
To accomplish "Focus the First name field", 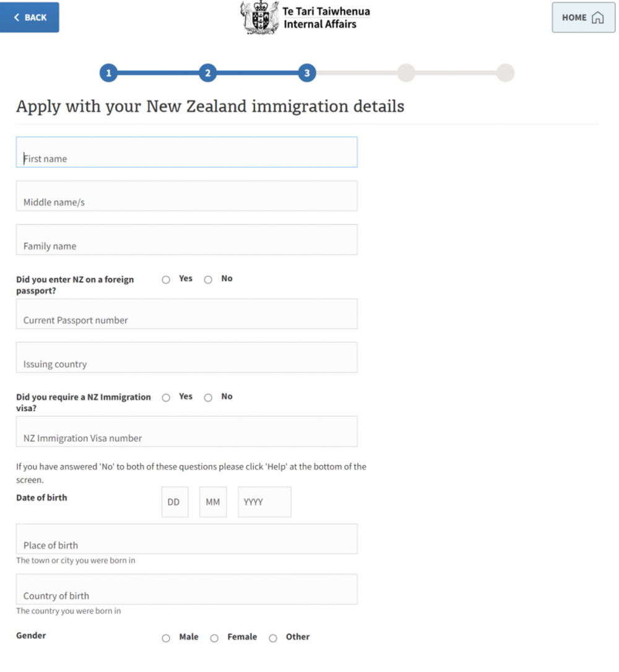I will tap(187, 152).
